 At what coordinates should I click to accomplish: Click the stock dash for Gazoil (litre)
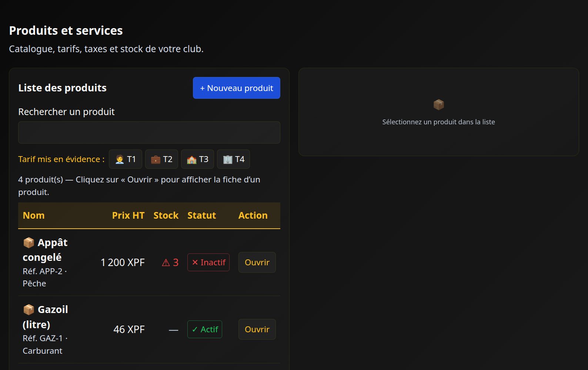click(x=174, y=330)
